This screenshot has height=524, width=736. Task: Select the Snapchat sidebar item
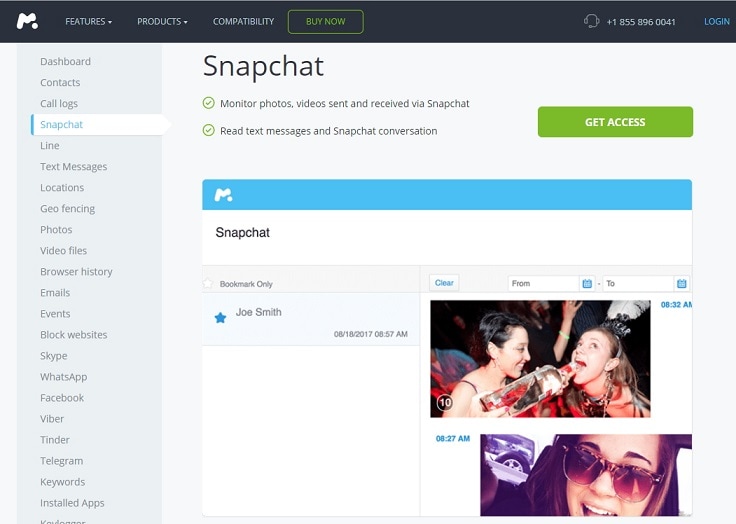[97, 124]
